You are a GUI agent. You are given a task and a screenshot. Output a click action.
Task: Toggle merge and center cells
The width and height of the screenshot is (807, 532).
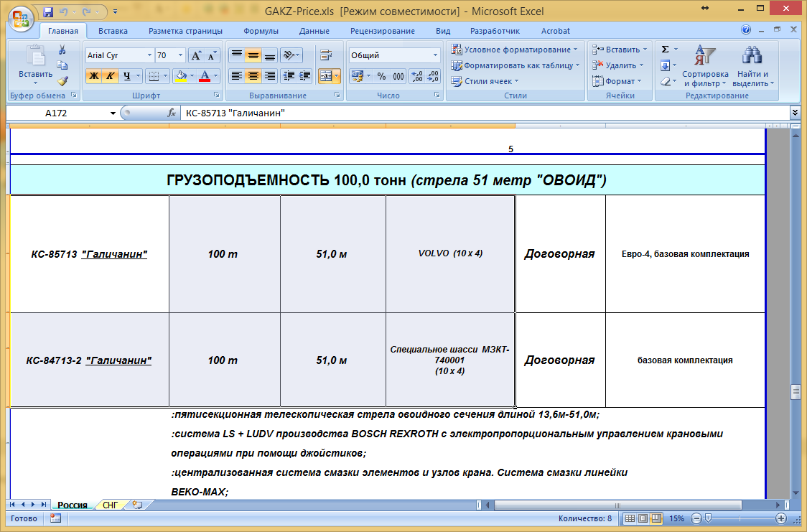click(326, 76)
